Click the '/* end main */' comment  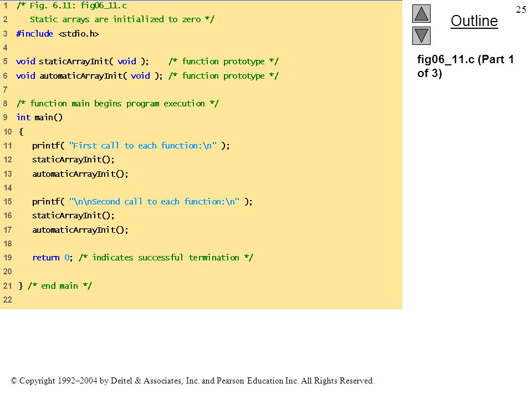[x=60, y=286]
